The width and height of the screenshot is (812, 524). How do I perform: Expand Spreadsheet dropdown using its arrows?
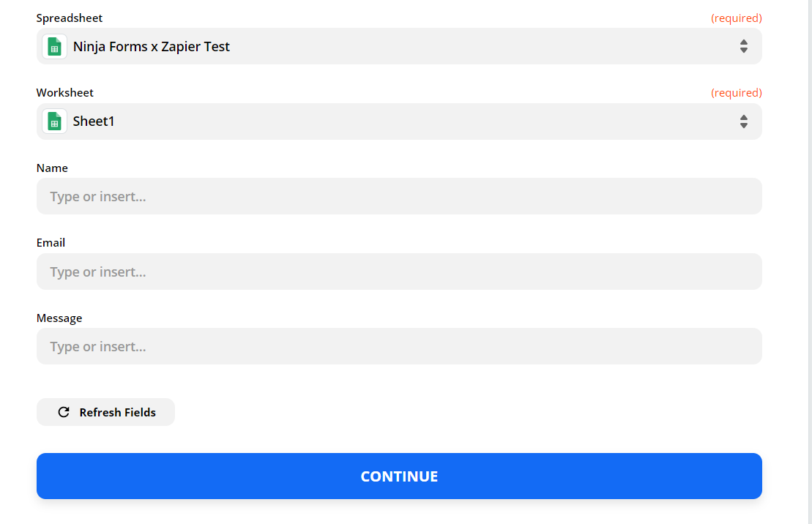pos(743,47)
